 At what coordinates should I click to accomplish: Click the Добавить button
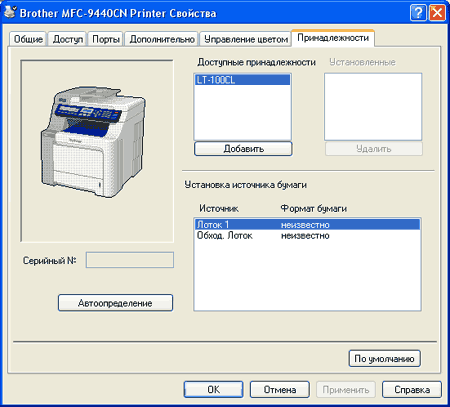tap(243, 149)
